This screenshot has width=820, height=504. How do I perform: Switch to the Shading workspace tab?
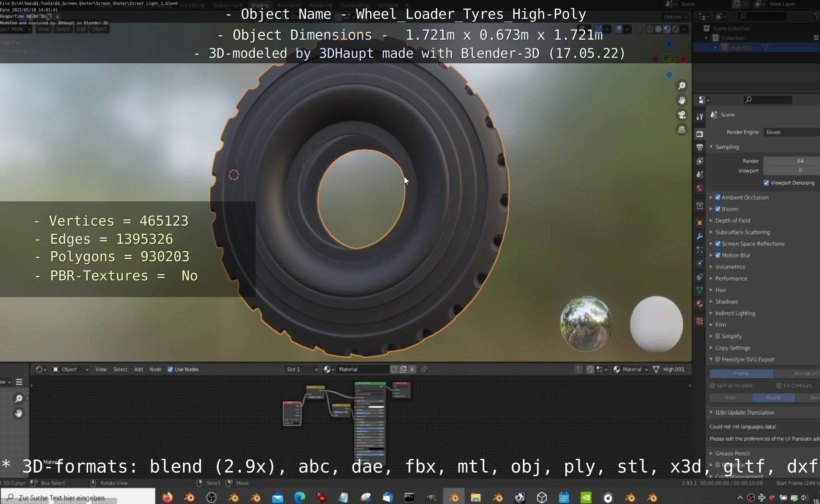pos(260,5)
